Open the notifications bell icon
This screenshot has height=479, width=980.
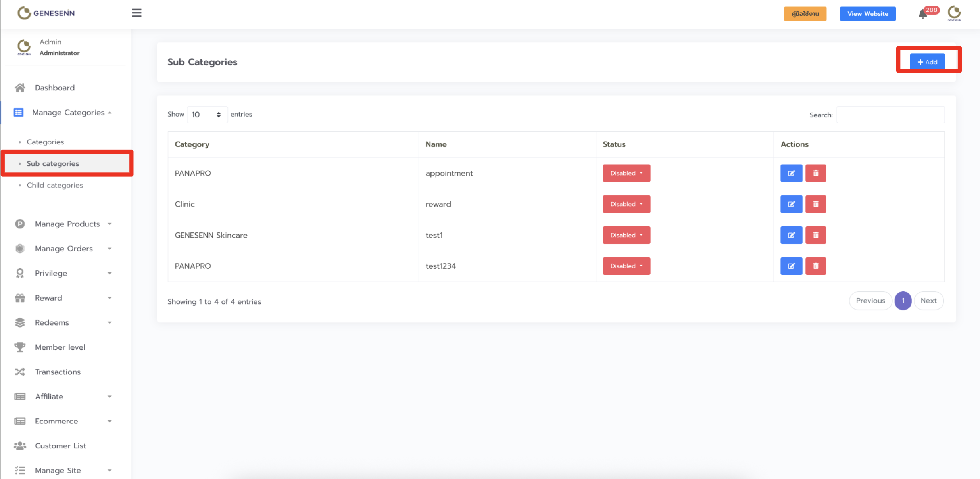(923, 14)
